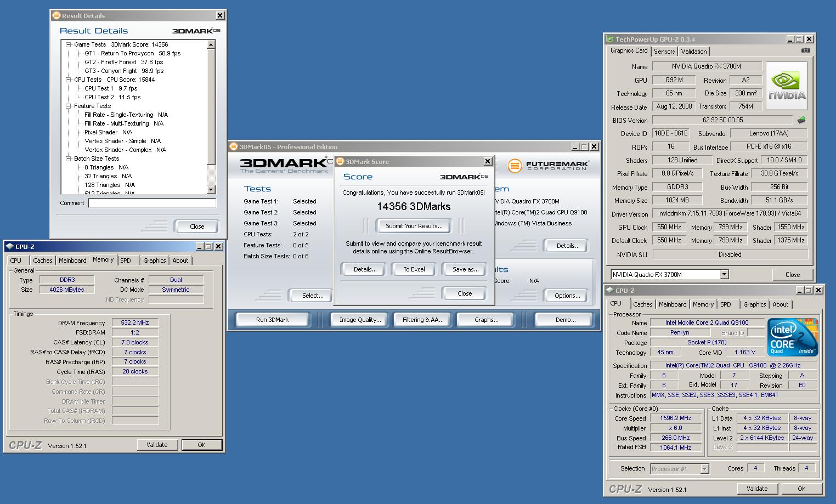This screenshot has height=504, width=836.
Task: Click the Graphs button
Action: (x=486, y=320)
